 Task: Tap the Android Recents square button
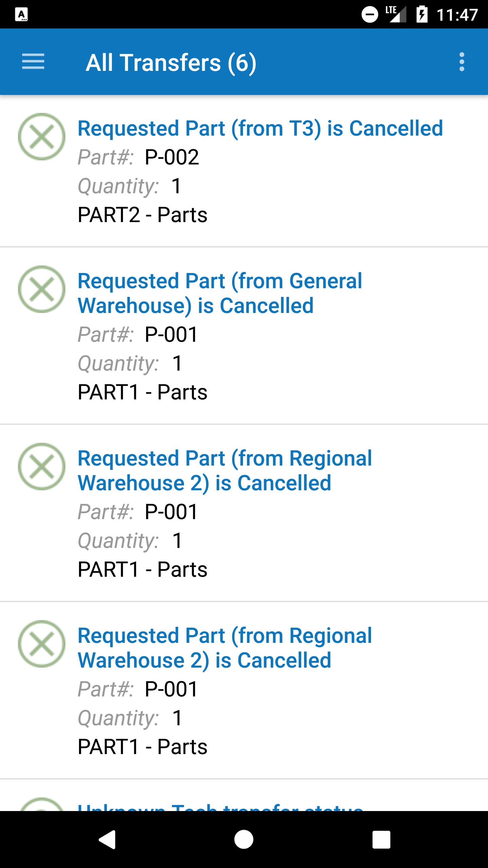pos(381,840)
